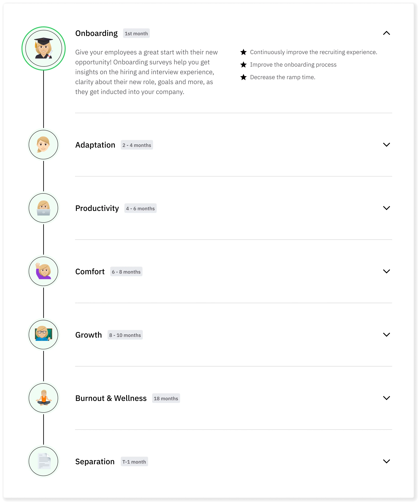The width and height of the screenshot is (420, 504).
Task: Expand the Separation section
Action: 387,461
